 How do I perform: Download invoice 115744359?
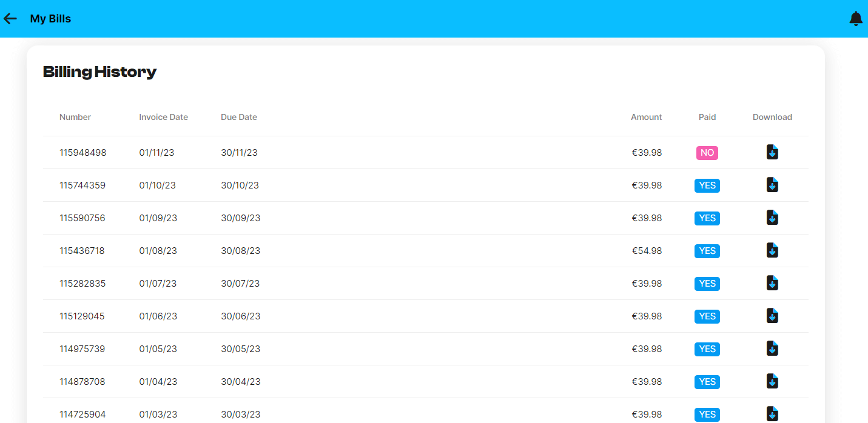(x=772, y=185)
